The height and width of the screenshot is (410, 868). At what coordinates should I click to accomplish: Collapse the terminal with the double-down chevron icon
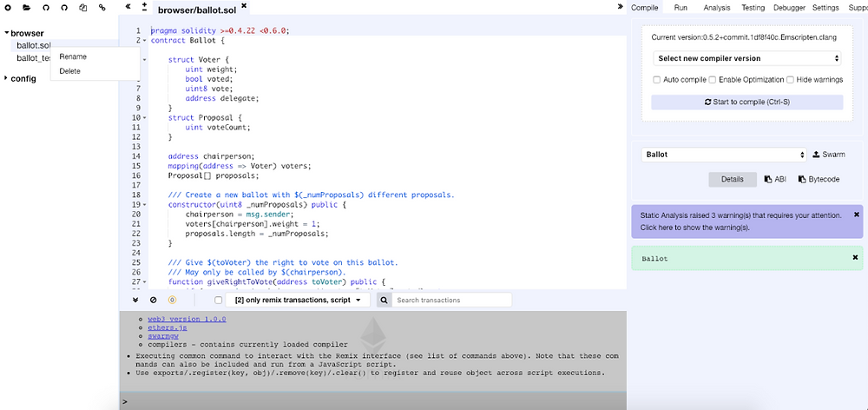[135, 300]
